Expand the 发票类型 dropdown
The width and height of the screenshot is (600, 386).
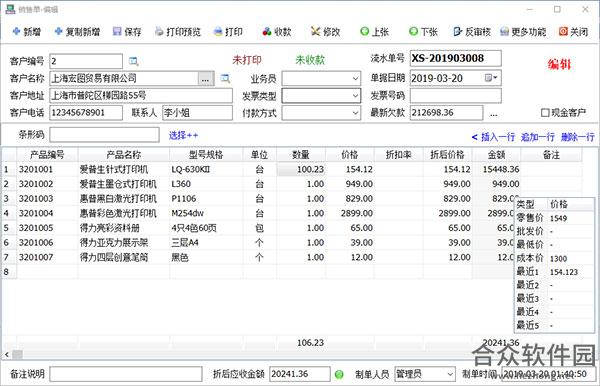pyautogui.click(x=355, y=96)
